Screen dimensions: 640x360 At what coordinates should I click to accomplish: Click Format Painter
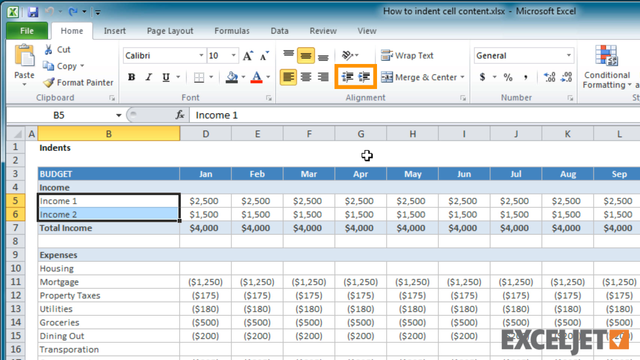(78, 83)
